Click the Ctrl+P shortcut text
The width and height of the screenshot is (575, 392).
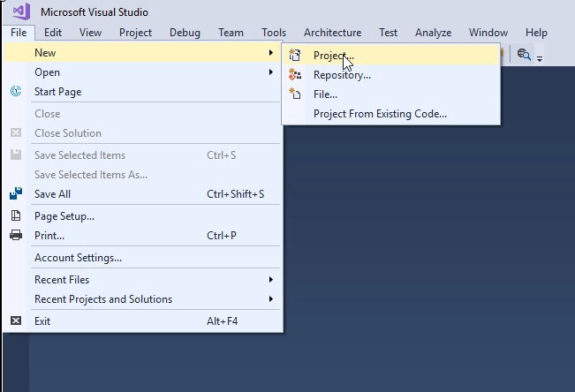[x=222, y=235]
